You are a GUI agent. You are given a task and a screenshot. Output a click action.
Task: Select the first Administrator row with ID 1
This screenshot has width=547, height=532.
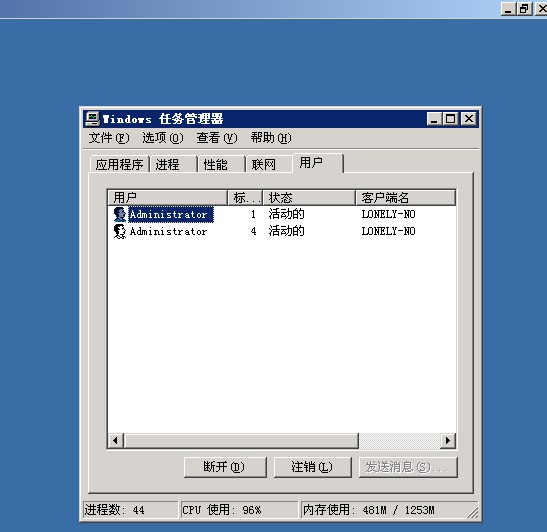[x=282, y=214]
